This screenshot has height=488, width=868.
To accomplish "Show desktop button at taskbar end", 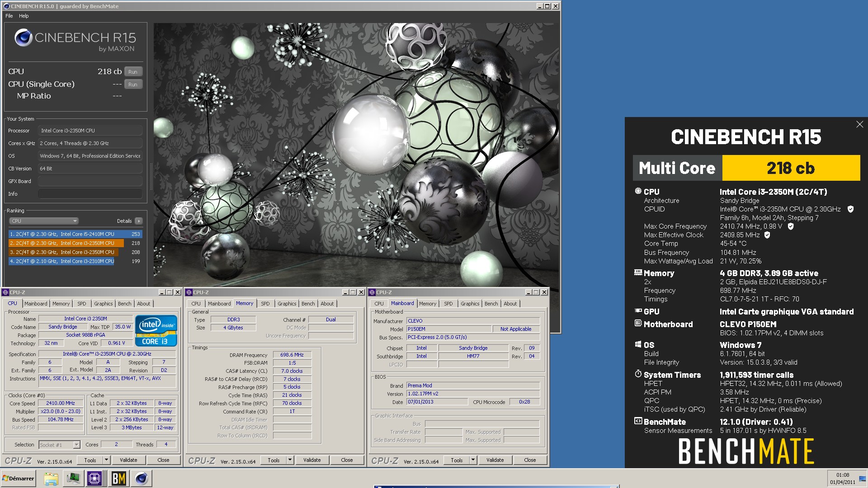I will 863,479.
